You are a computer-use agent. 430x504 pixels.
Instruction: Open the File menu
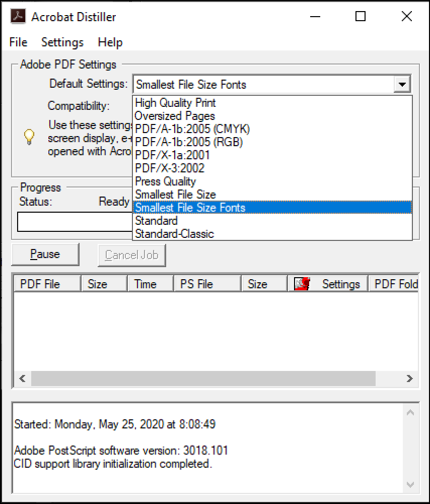coord(18,42)
